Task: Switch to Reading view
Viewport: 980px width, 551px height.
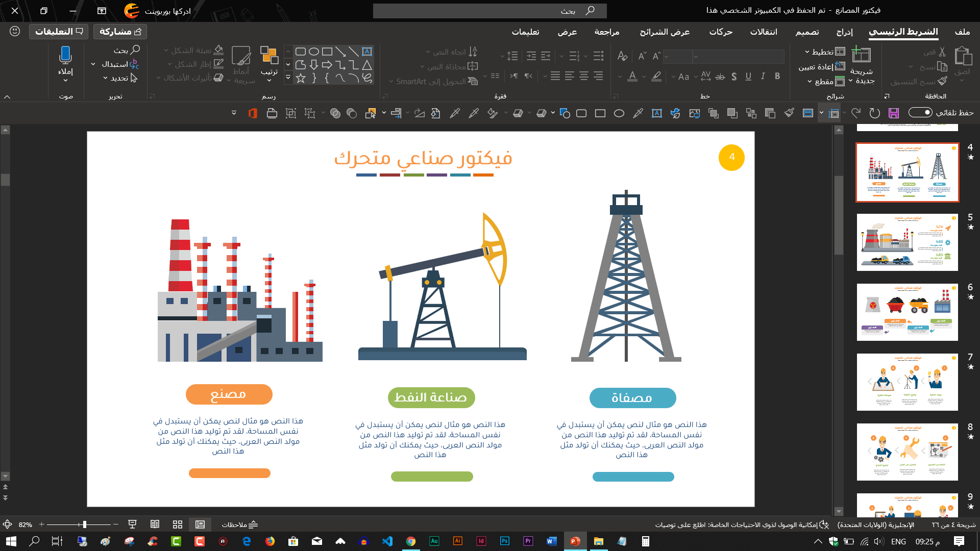Action: 155,524
